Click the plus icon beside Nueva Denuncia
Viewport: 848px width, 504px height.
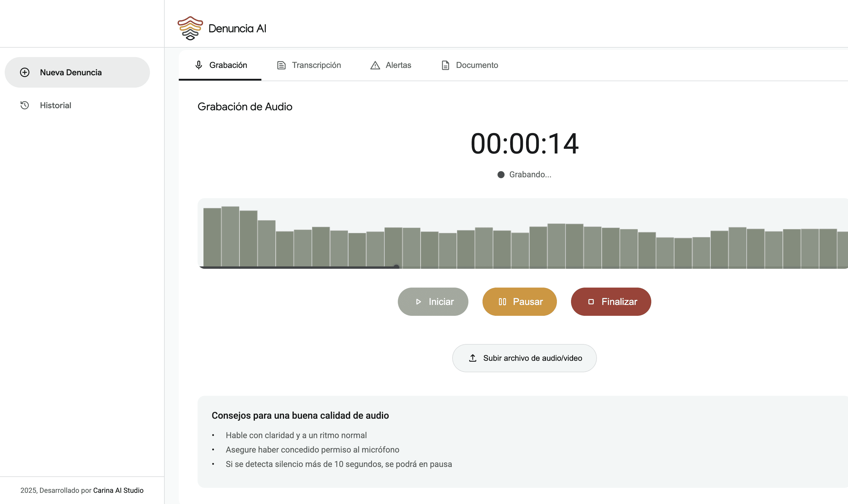point(24,72)
